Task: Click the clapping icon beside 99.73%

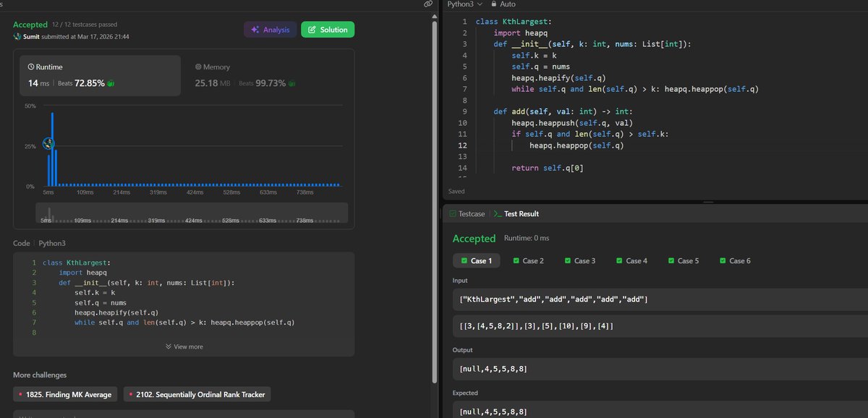Action: click(292, 83)
